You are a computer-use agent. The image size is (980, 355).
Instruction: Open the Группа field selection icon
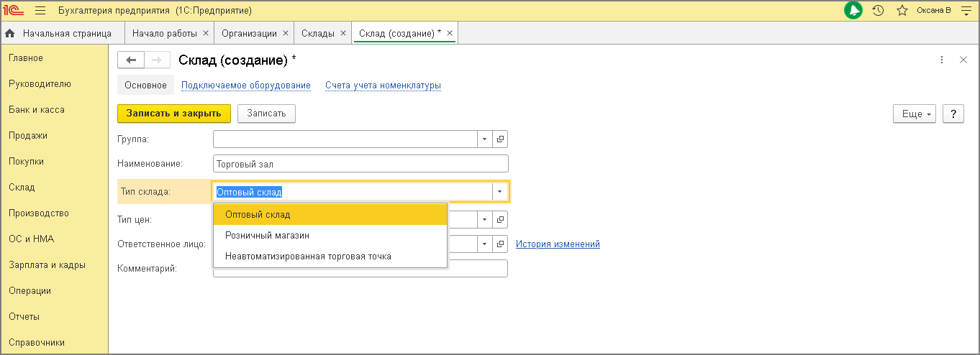[501, 139]
